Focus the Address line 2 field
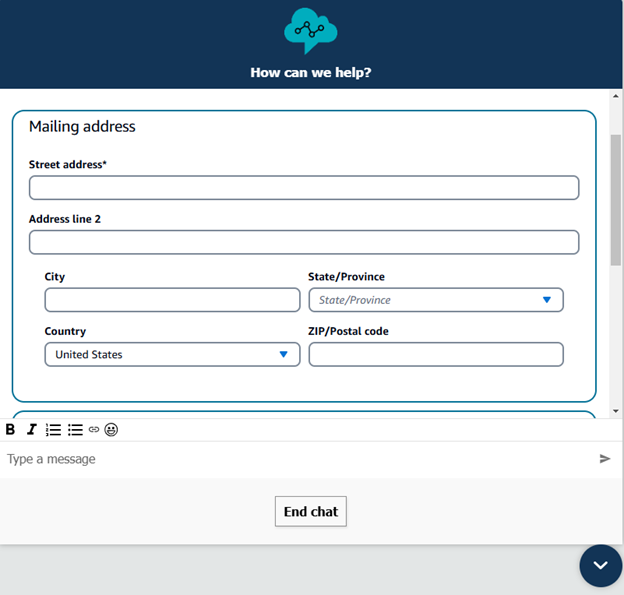Image resolution: width=624 pixels, height=595 pixels. [304, 242]
